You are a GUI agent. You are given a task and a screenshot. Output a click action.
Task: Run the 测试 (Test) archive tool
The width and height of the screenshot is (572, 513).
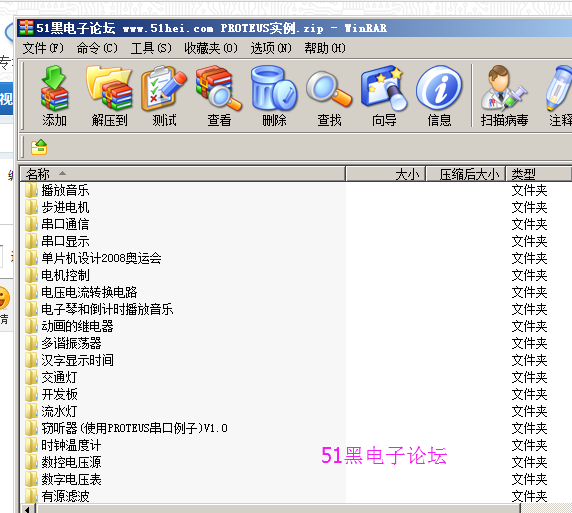coord(164,96)
